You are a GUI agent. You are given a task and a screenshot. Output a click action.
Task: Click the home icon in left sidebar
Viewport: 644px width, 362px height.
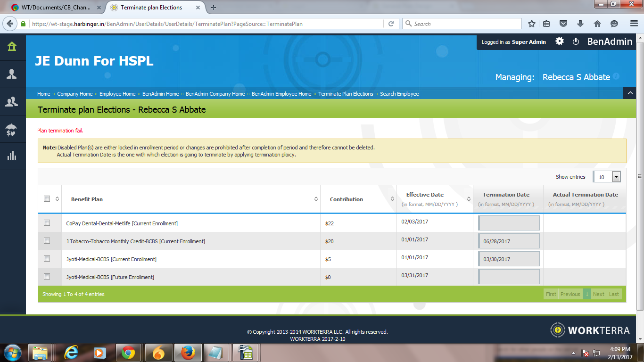pos(12,46)
